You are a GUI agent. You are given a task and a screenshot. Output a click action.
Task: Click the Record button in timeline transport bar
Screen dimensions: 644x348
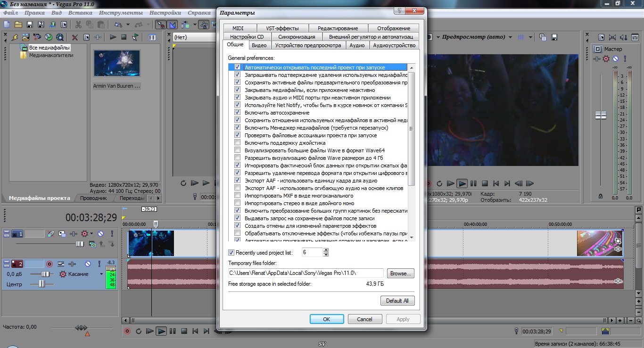(127, 331)
